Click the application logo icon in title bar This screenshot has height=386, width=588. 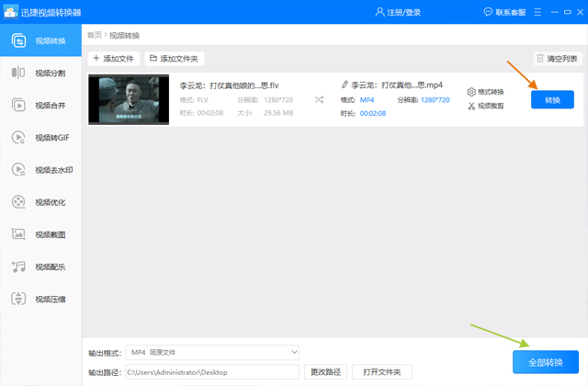[x=10, y=12]
